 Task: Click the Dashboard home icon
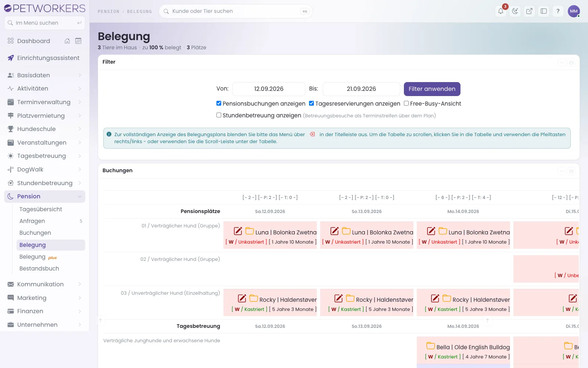pos(67,41)
